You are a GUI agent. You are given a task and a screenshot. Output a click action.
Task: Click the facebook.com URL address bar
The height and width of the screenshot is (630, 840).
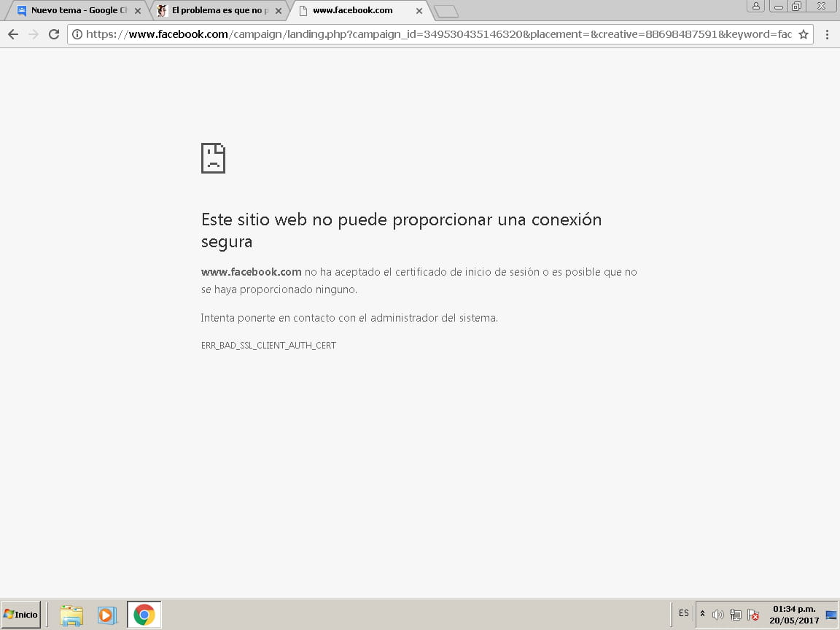[x=437, y=34]
